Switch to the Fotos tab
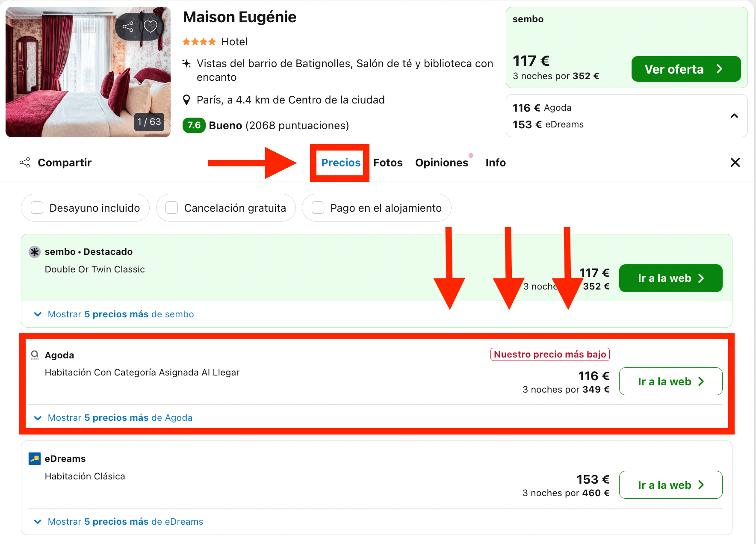The height and width of the screenshot is (544, 756). tap(388, 163)
